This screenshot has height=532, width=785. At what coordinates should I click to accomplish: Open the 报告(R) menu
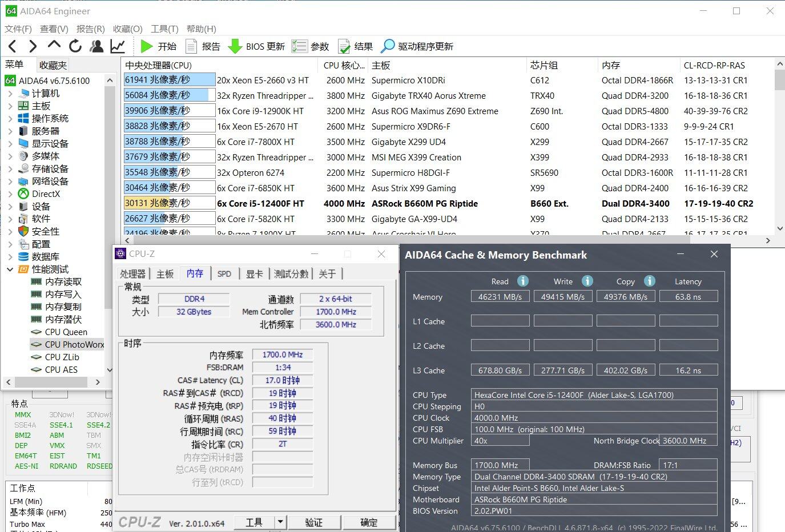[x=91, y=29]
